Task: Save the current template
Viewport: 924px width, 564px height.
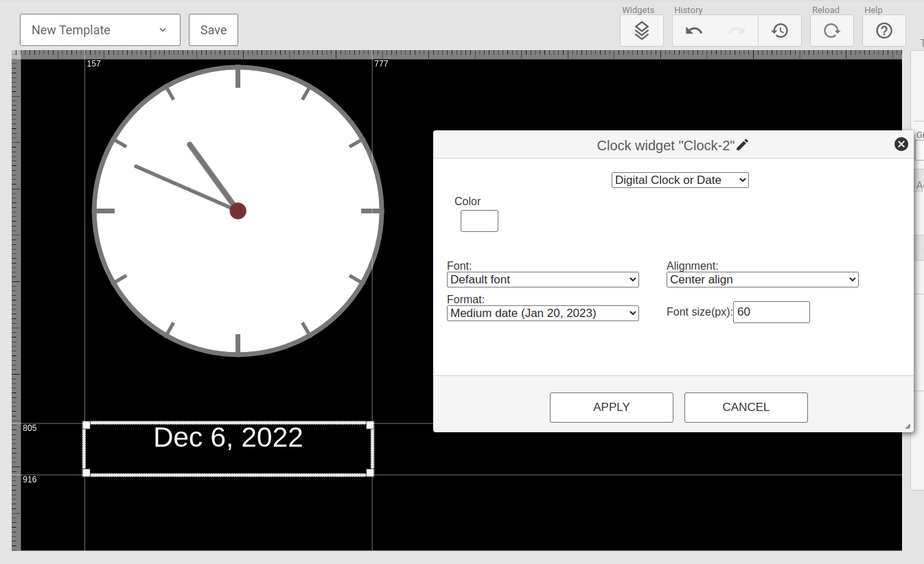Action: [x=213, y=30]
